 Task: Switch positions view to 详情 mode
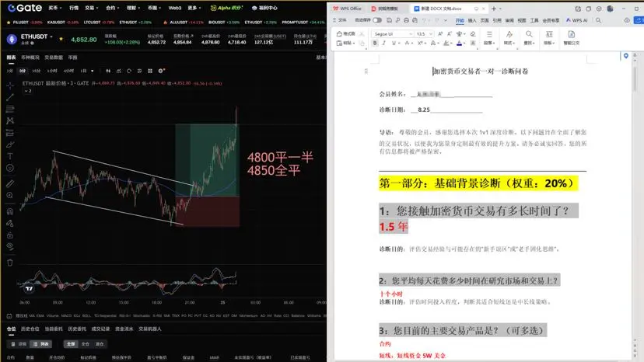19,344
